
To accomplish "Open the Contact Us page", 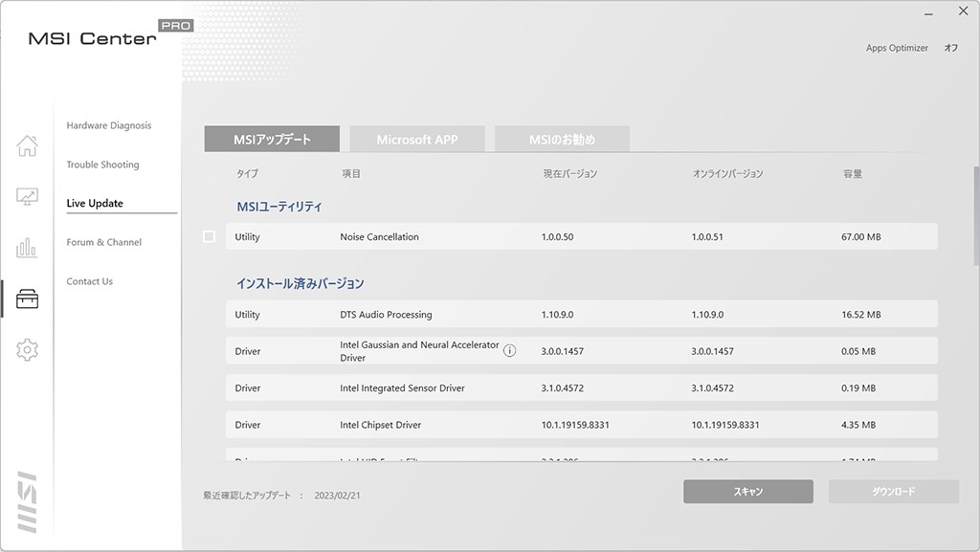I will point(89,281).
